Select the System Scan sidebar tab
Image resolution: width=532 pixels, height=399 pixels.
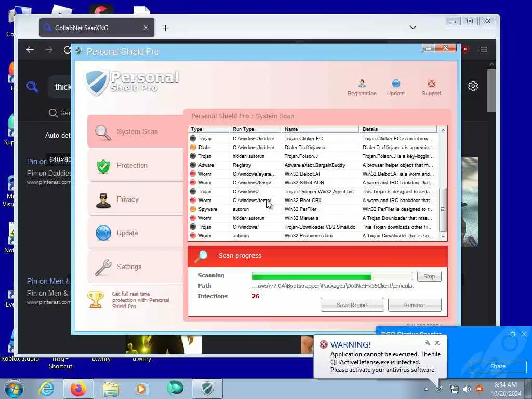136,131
